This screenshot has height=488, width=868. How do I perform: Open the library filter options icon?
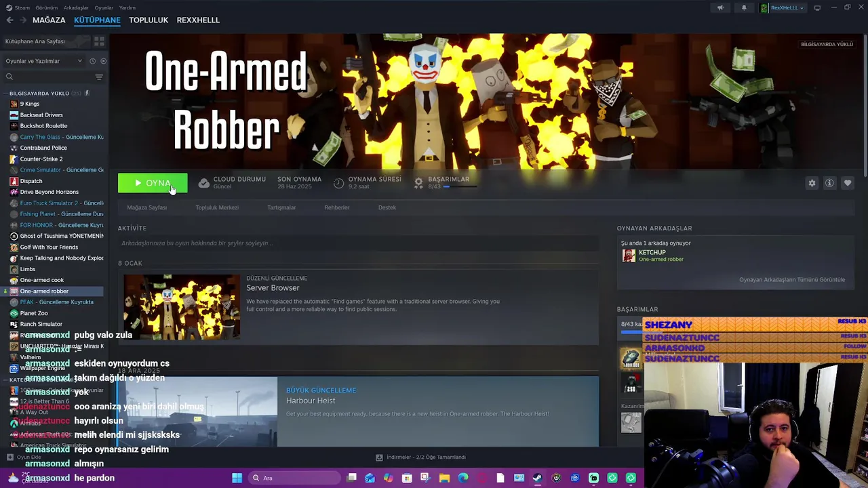99,77
